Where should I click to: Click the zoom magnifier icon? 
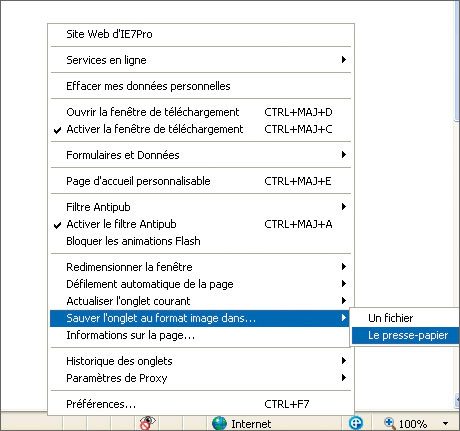point(390,423)
